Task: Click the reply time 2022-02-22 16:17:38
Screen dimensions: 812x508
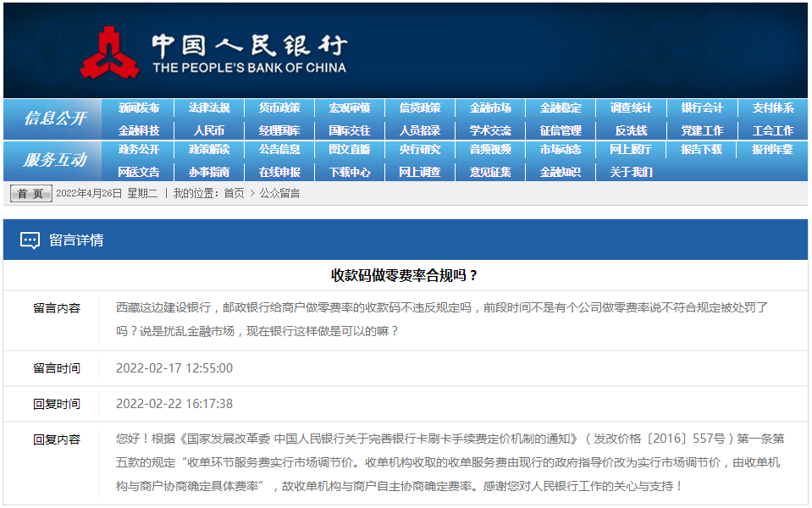Action: click(x=174, y=404)
